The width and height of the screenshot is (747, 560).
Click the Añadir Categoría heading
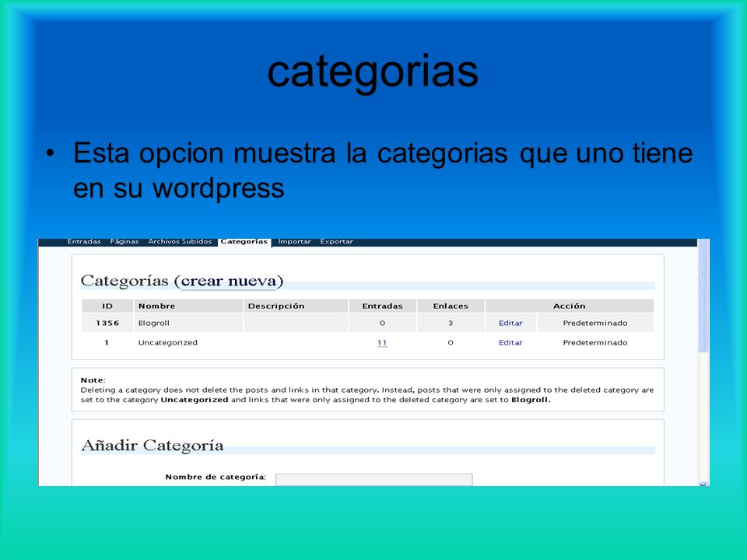coord(153,446)
